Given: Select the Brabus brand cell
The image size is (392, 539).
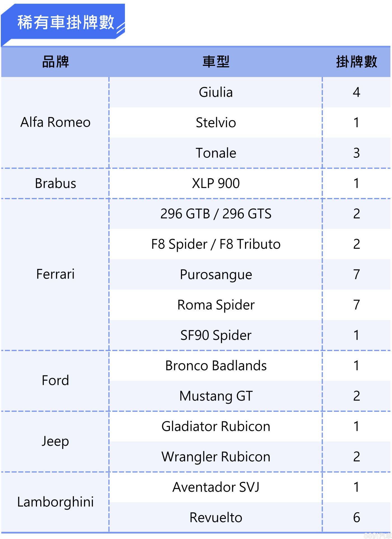Looking at the screenshot, I should 55,183.
